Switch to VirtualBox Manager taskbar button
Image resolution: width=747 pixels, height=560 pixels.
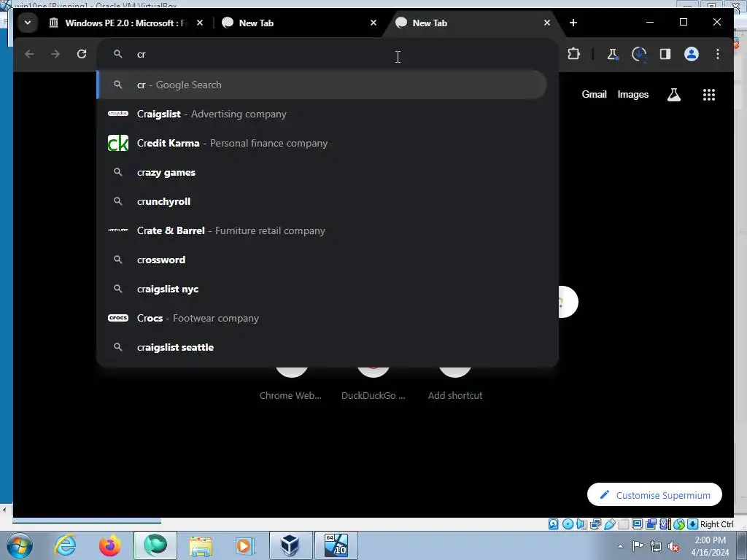point(290,545)
